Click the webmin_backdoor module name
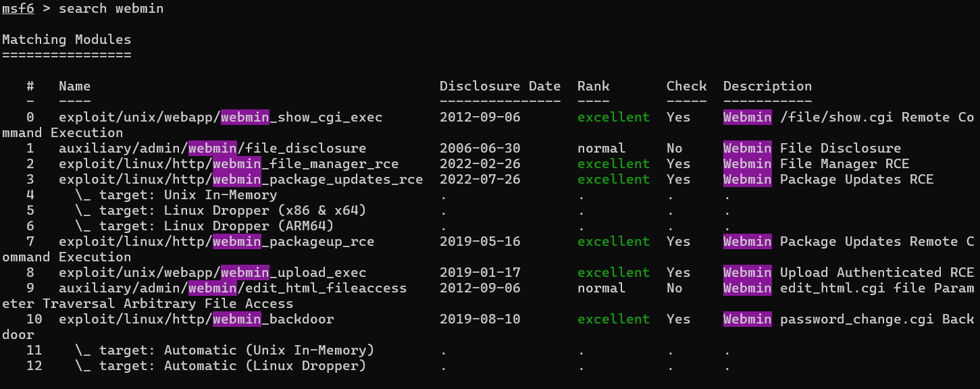Viewport: 980px width, 389px height. tap(196, 319)
